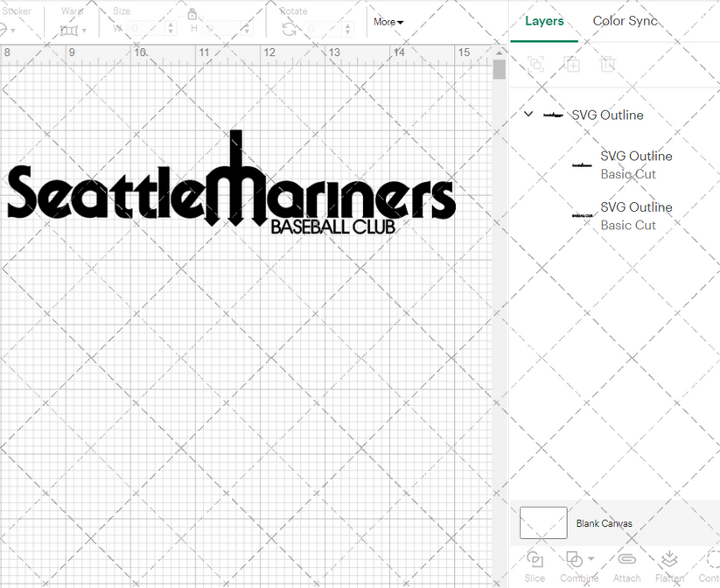Image resolution: width=720 pixels, height=588 pixels.
Task: Select the Slice tool
Action: (x=535, y=560)
